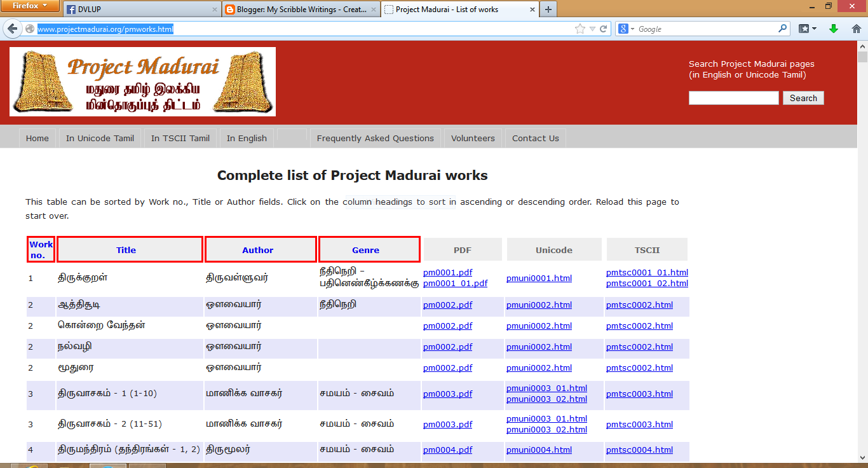Click the scrollbar up arrow
The height and width of the screenshot is (468, 868).
(x=862, y=46)
